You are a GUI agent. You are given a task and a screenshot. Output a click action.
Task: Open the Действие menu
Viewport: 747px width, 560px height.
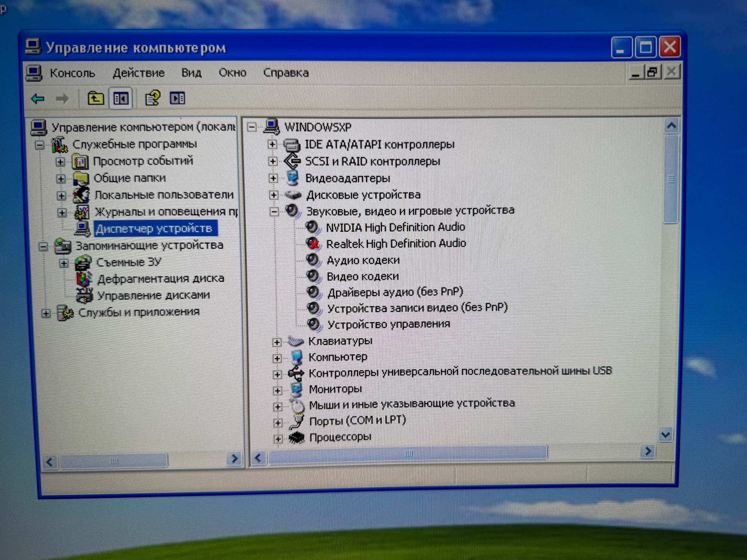(x=139, y=73)
